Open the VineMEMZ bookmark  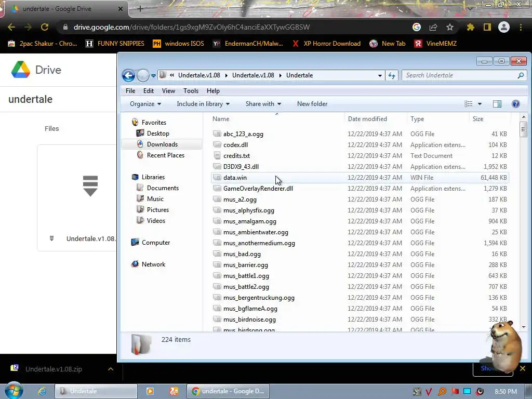(436, 44)
